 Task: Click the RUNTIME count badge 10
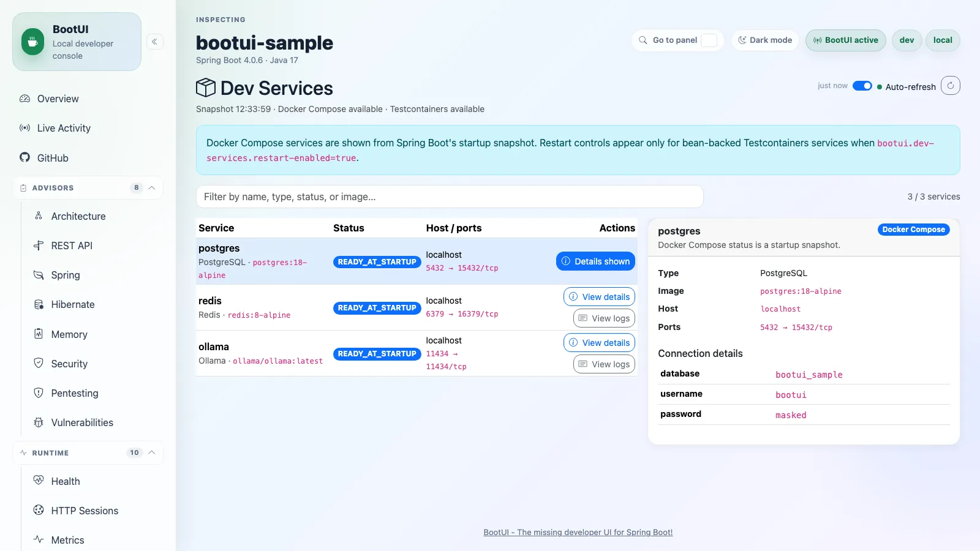point(134,452)
